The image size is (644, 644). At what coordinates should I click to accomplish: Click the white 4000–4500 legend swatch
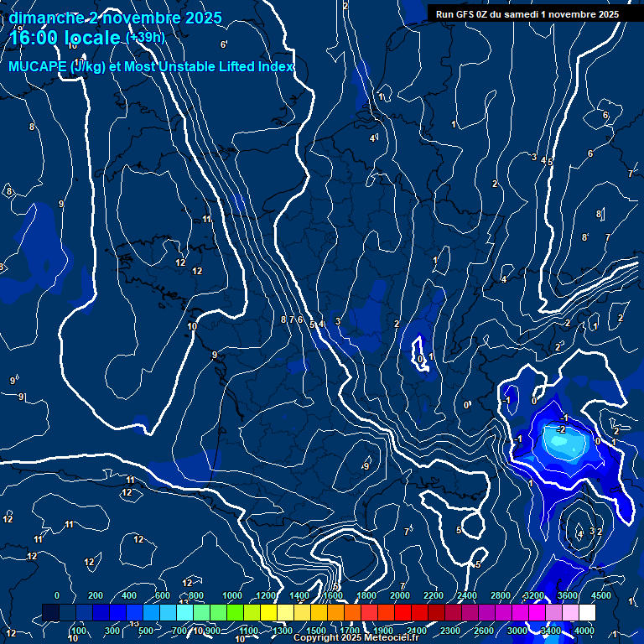coord(587,612)
